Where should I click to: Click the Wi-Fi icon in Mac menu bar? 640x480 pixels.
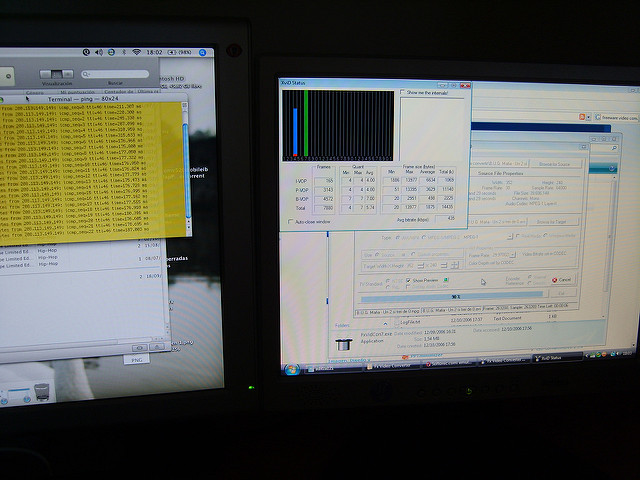pos(135,50)
